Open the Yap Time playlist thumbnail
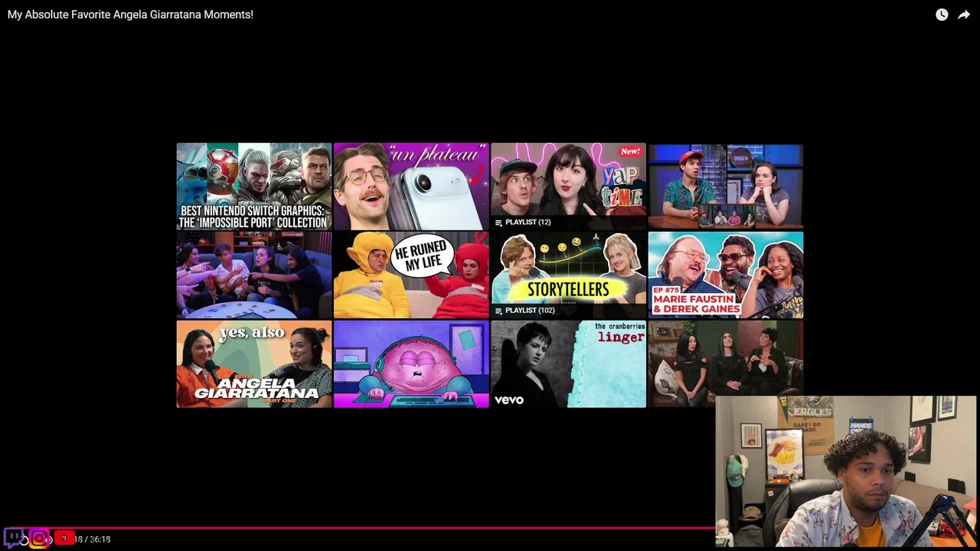Viewport: 980px width, 551px height. click(x=569, y=186)
